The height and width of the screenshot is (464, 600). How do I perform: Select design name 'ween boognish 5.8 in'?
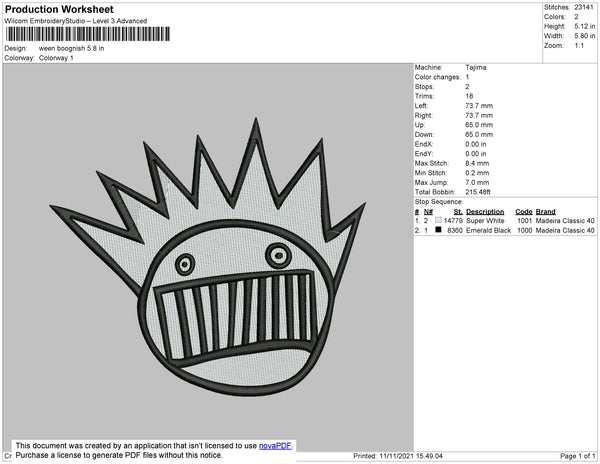pyautogui.click(x=72, y=49)
